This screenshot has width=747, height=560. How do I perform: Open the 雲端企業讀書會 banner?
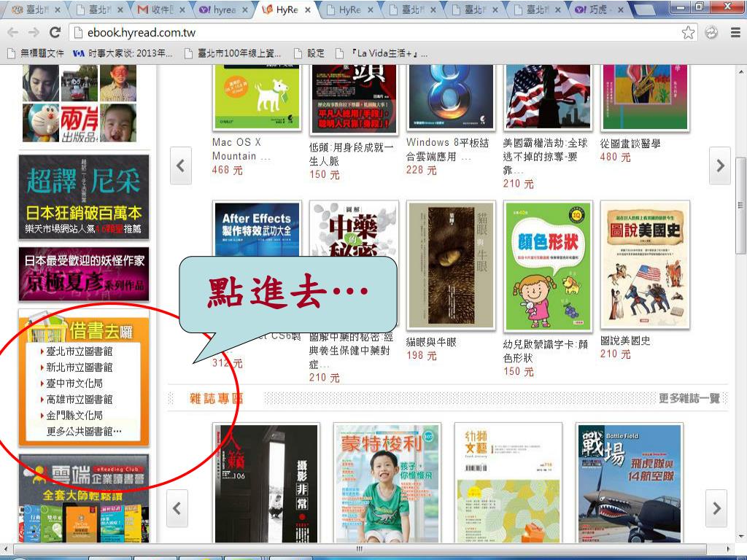84,498
